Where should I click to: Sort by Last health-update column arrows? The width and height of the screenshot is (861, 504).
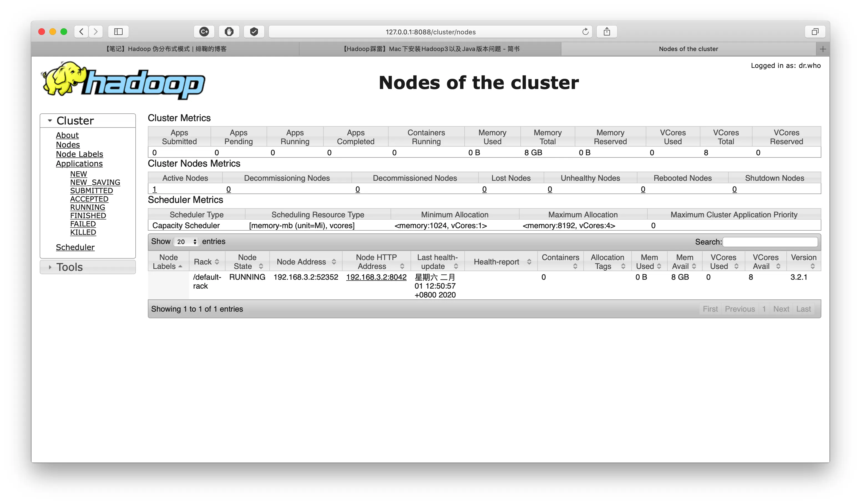coord(456,266)
